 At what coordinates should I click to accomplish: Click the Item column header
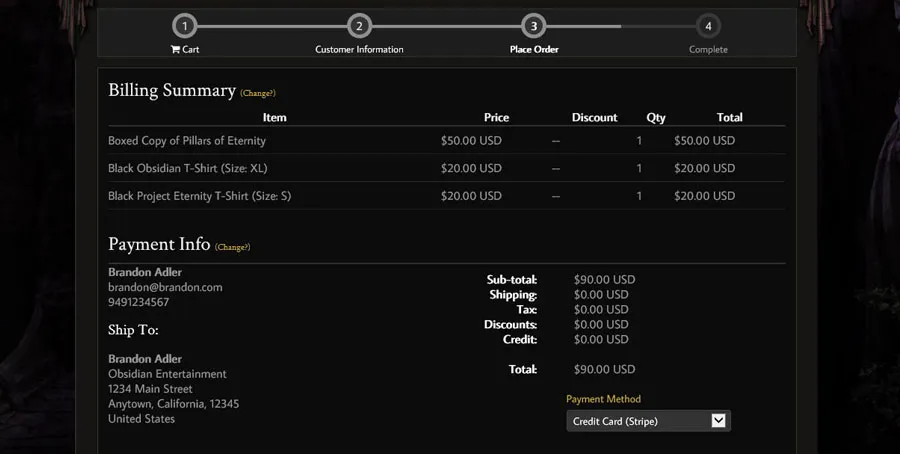click(274, 117)
